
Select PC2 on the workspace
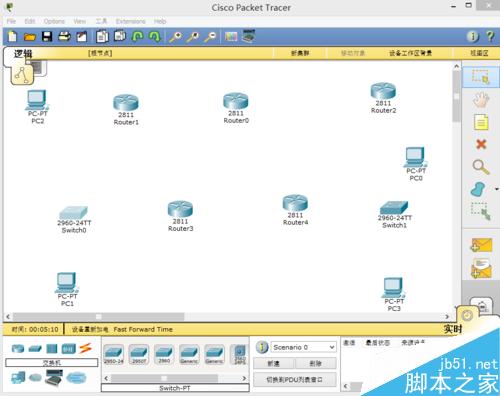coord(37,100)
